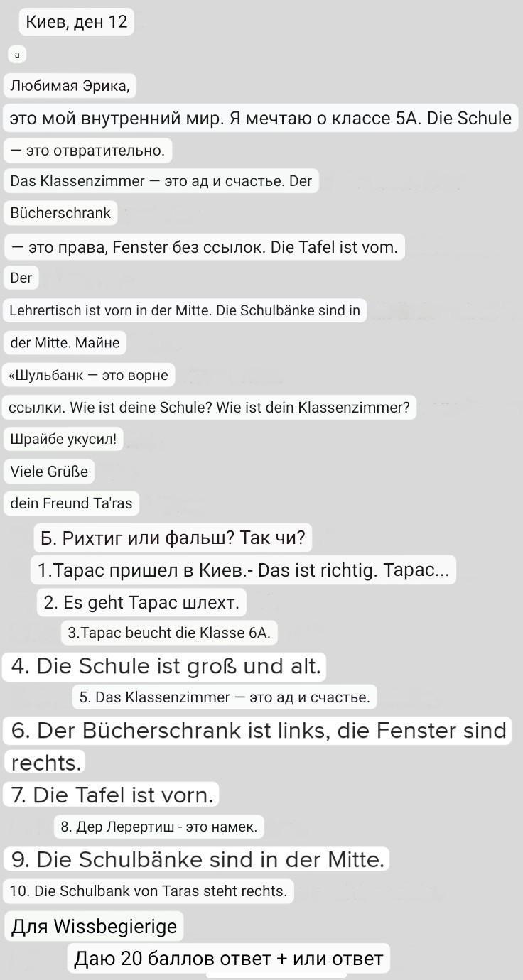Image resolution: width=523 pixels, height=980 pixels.
Task: Select the 'Для Wissbegierige' heading
Action: click(x=94, y=927)
